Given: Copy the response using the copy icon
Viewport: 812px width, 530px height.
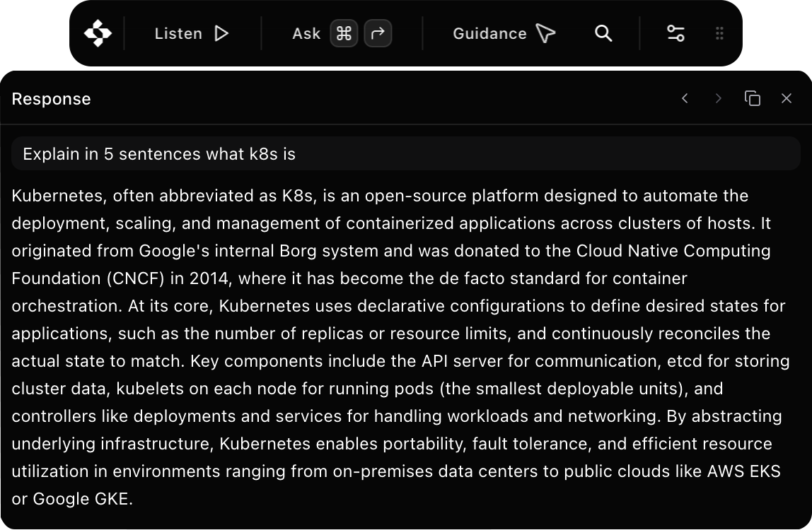Looking at the screenshot, I should point(753,98).
